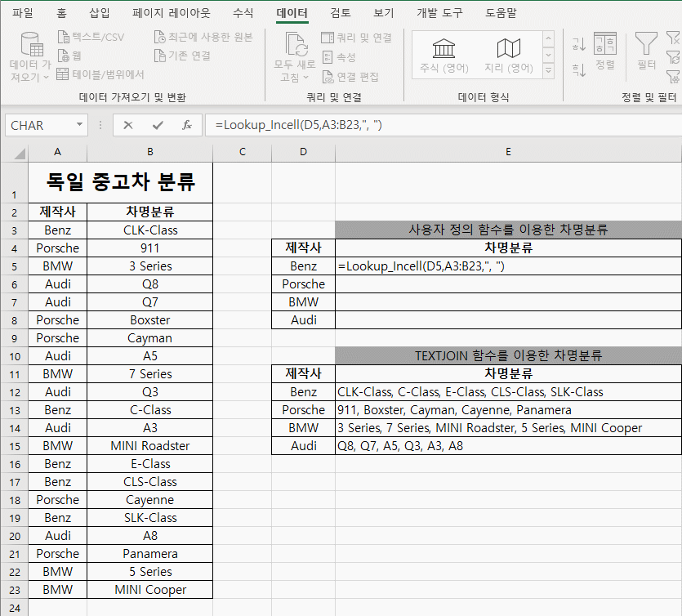The width and height of the screenshot is (682, 616).
Task: Select header TEXTJOIN 함수를 이용한 차명분류
Action: tap(509, 355)
